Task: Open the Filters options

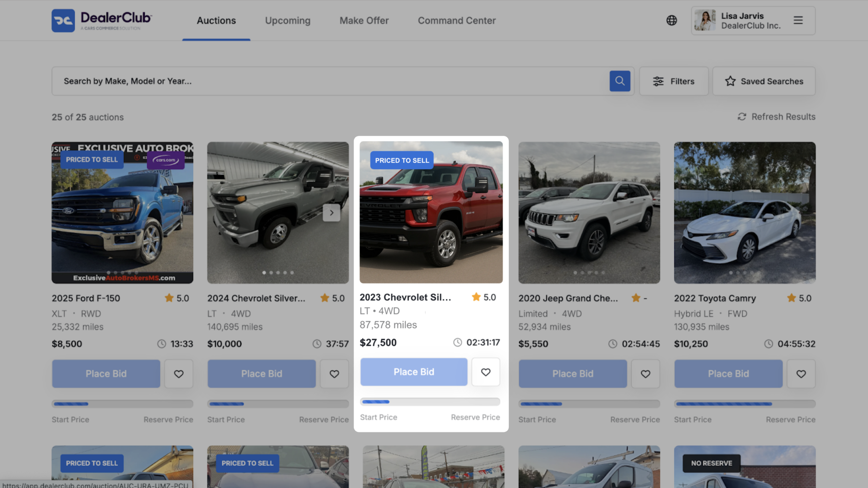Action: 674,81
